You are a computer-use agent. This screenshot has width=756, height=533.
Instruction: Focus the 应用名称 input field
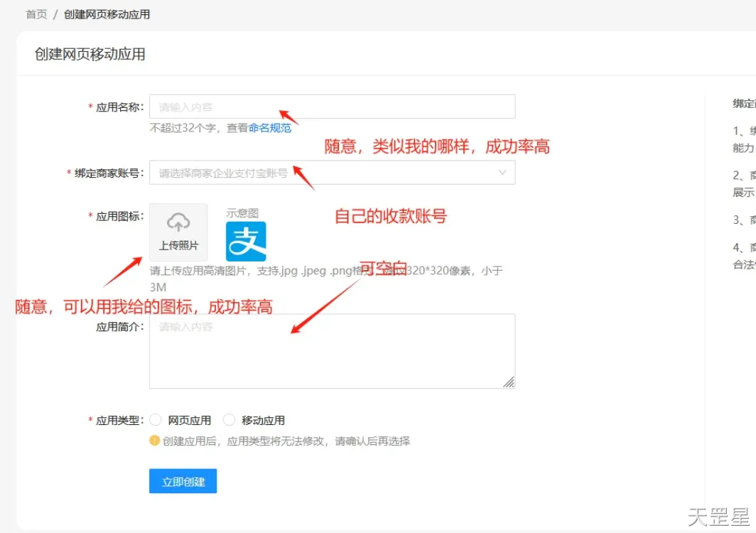332,107
